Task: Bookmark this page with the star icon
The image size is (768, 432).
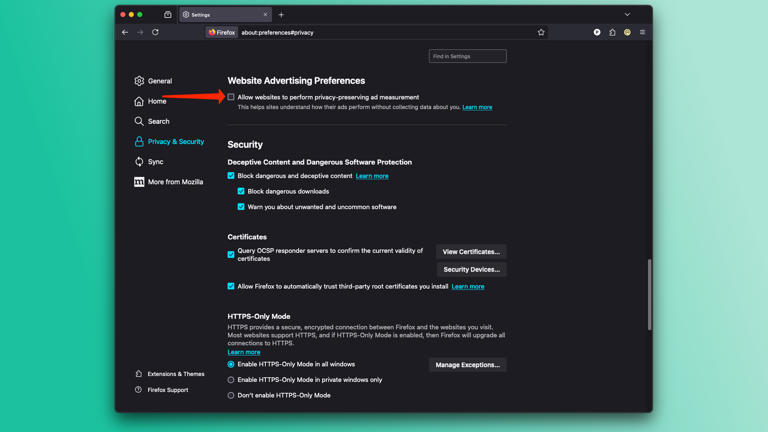Action: point(541,32)
